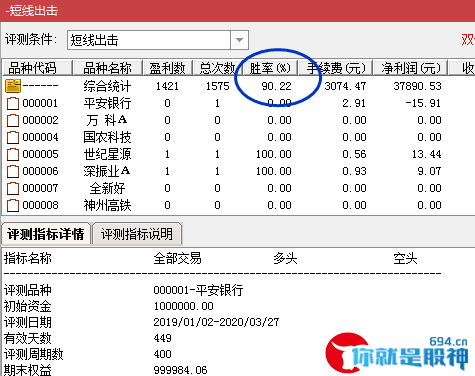475x376 pixels.
Task: Sort by the 胜率(%) column header
Action: click(270, 68)
